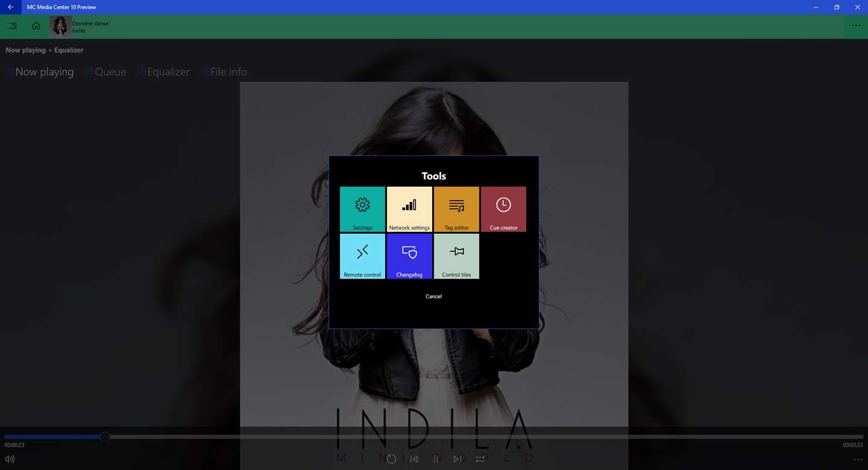Screen dimensions: 868x470
Task: Select the Remote control tile
Action: [x=362, y=256]
